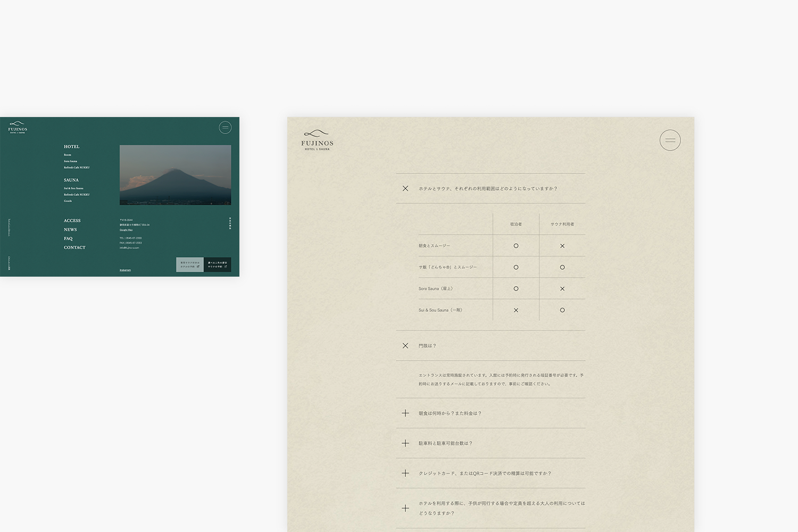Open the NEWS page
This screenshot has height=532, width=798.
(70, 230)
